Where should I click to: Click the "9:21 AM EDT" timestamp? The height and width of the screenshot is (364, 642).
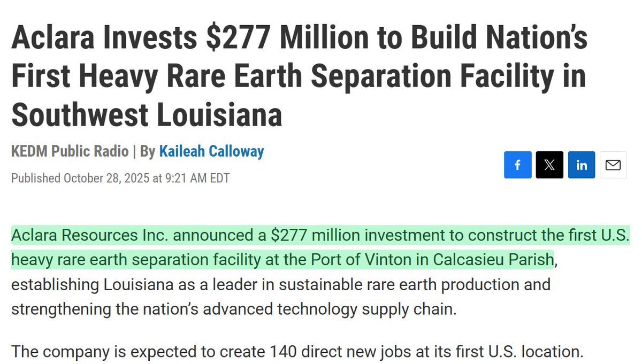(197, 178)
